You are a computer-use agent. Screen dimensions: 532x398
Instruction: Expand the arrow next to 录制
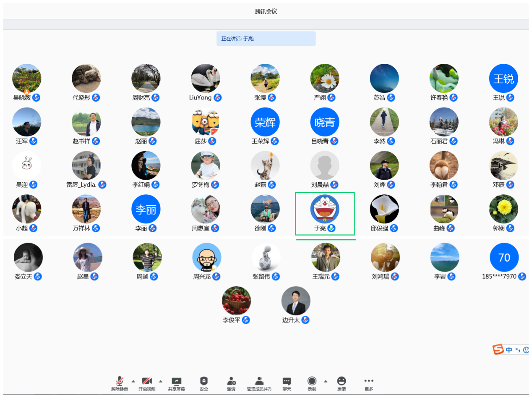click(326, 381)
